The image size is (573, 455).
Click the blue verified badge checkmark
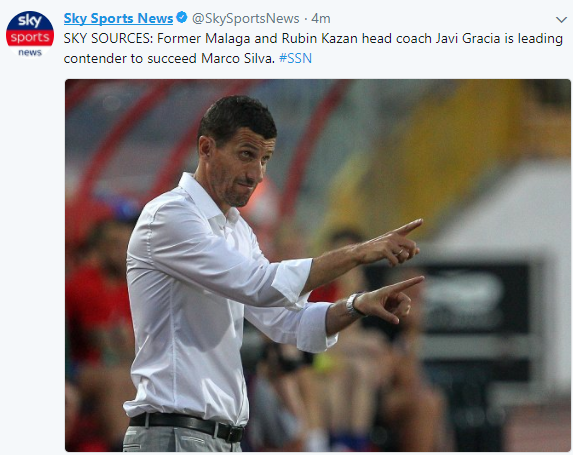tap(182, 17)
